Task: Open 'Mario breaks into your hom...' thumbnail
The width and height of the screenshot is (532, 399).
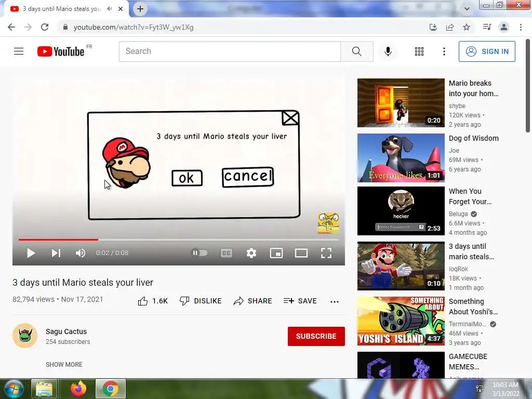Action: (x=401, y=103)
